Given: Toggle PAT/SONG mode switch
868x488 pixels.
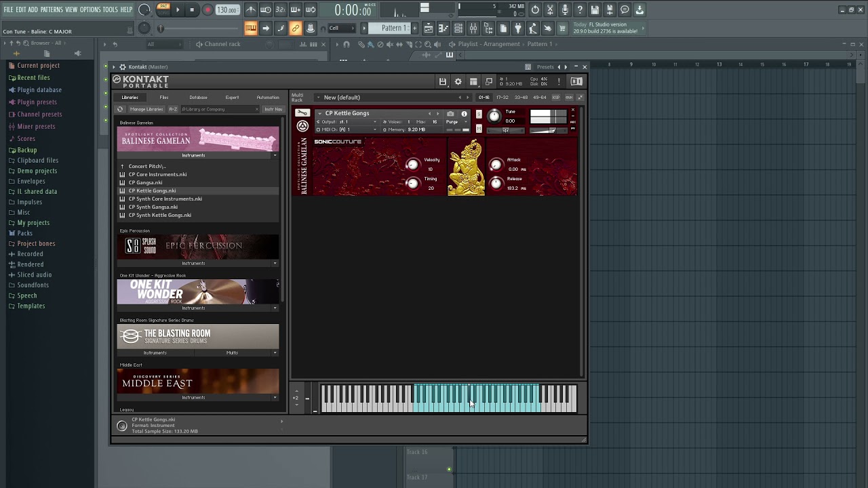Looking at the screenshot, I should tap(163, 9).
